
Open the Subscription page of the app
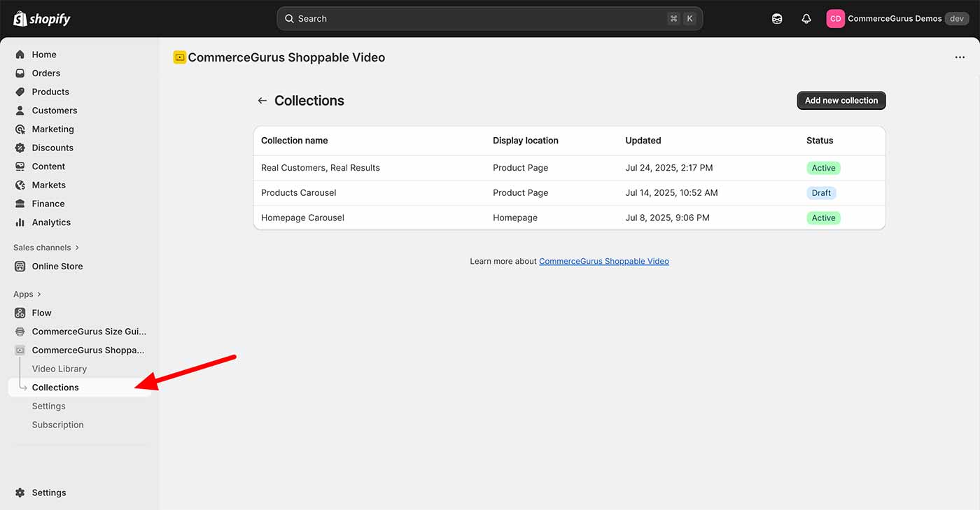coord(57,424)
